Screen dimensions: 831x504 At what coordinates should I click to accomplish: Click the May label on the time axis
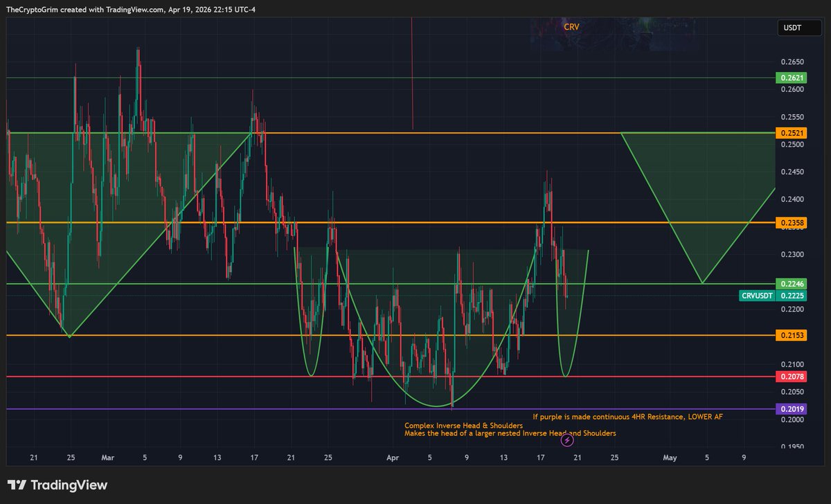click(670, 458)
